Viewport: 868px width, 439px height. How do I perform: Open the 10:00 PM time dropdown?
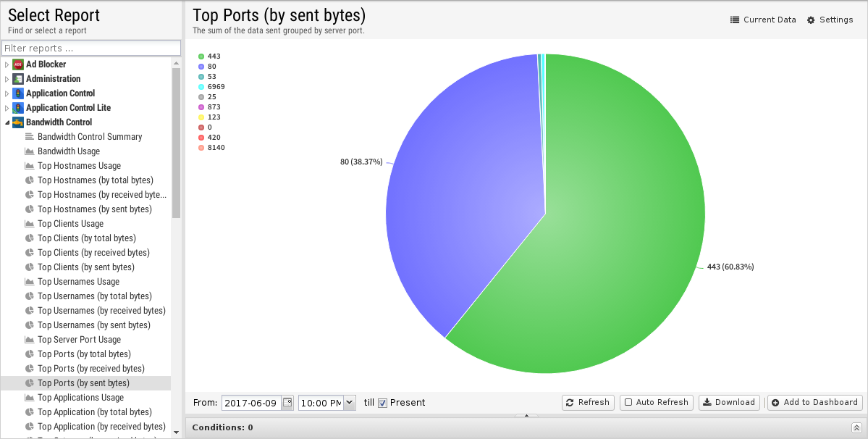coord(350,403)
